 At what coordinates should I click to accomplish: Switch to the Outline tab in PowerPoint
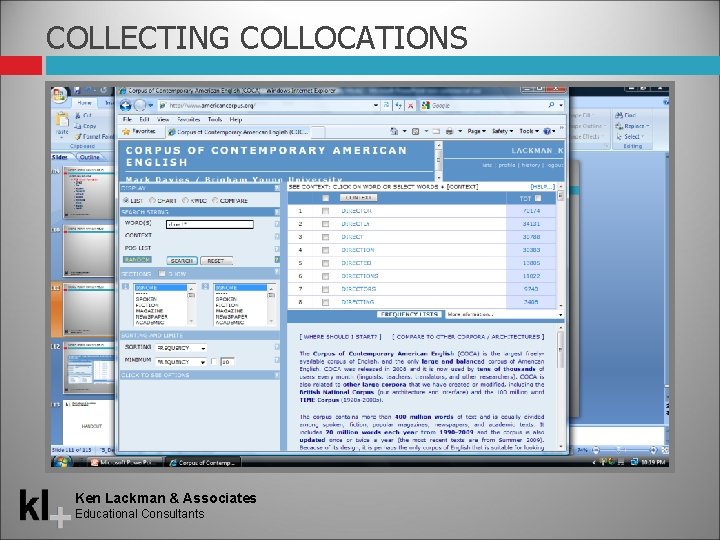90,157
